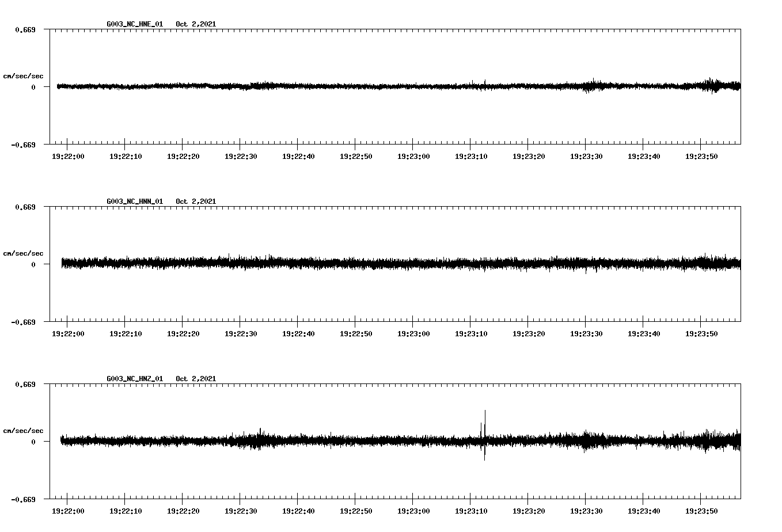
Task: Click 19:22:50 time label under HNZ plot
Action: coord(356,511)
